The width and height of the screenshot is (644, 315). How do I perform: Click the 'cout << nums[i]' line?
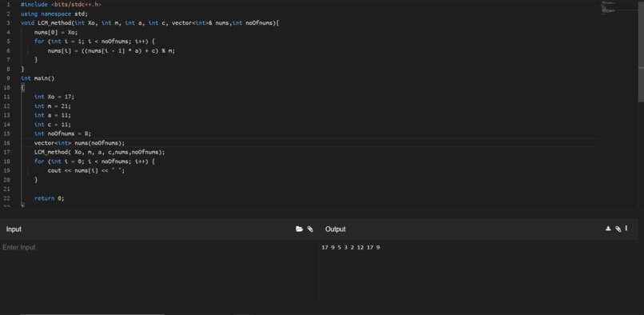(86, 170)
